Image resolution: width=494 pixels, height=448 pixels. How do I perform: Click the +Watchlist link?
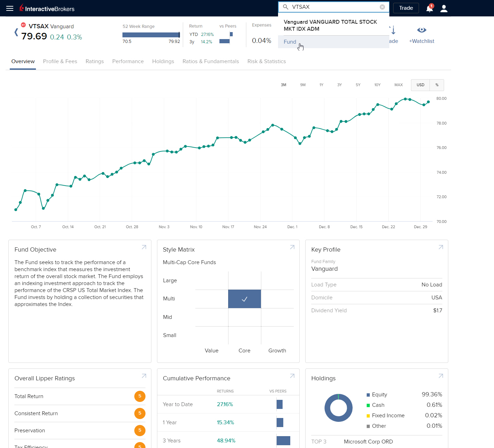click(421, 41)
